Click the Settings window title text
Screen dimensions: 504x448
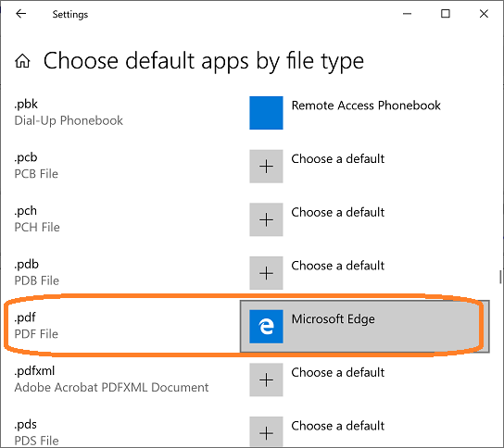click(x=70, y=15)
